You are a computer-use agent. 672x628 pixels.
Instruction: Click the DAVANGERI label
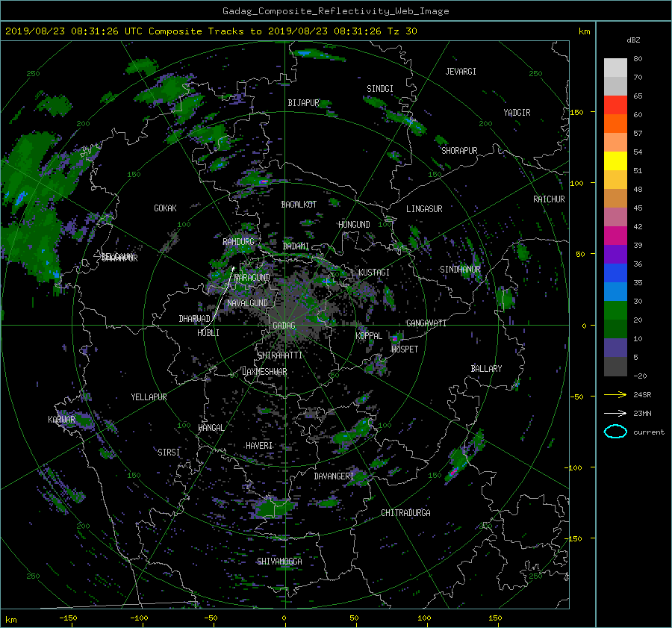pos(334,476)
